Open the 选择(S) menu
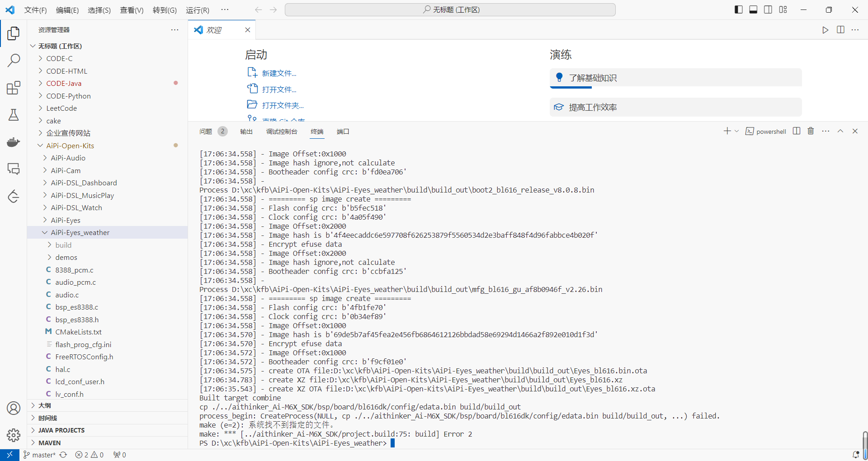 pos(99,10)
